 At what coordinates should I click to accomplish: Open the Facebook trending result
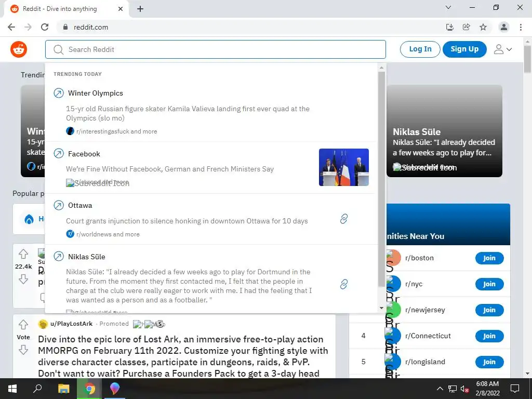211,168
